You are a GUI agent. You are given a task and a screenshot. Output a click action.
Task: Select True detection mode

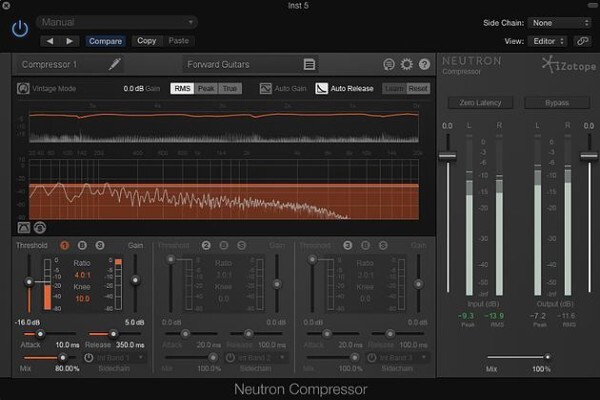(x=230, y=88)
